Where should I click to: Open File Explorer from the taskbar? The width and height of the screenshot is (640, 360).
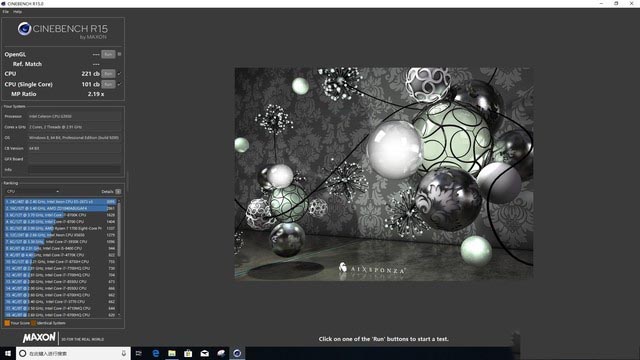tap(172, 353)
